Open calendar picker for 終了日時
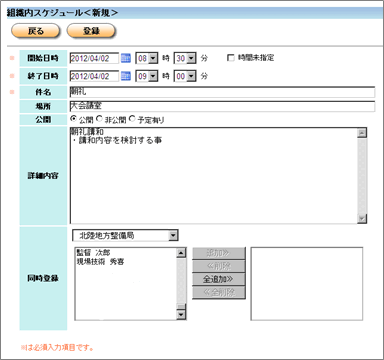 click(126, 76)
